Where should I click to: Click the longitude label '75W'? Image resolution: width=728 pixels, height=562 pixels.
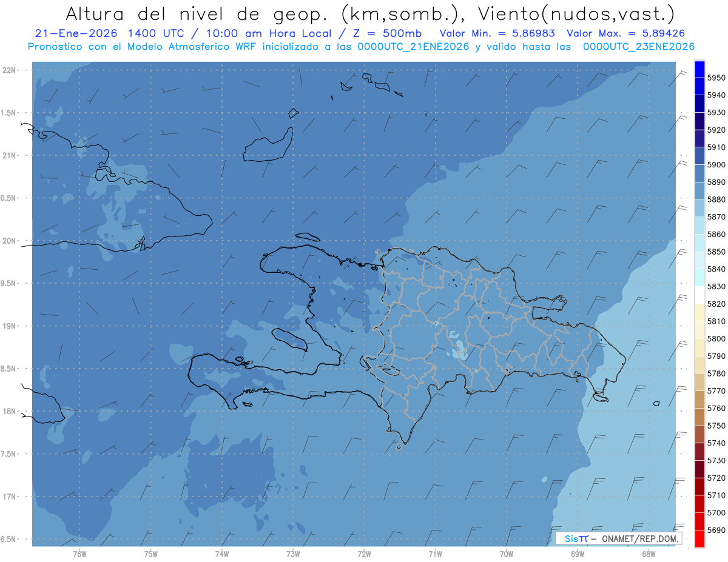(x=151, y=554)
